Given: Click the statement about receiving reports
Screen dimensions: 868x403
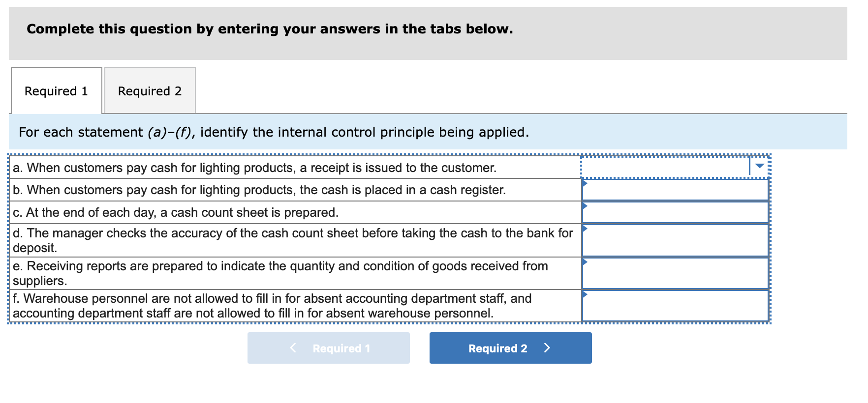Looking at the screenshot, I should click(280, 273).
